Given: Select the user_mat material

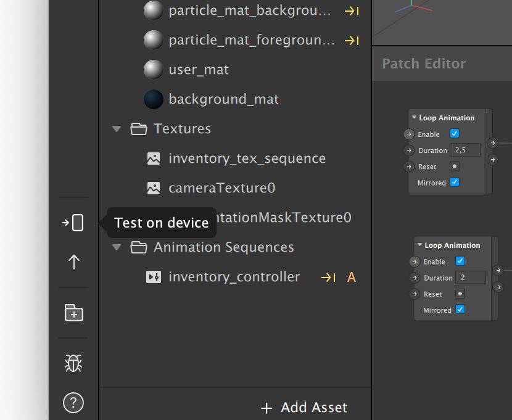Looking at the screenshot, I should (x=198, y=70).
